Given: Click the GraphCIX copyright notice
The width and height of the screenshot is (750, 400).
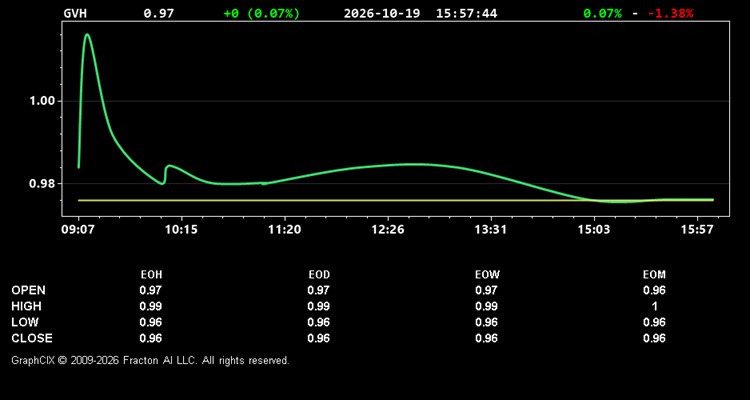Looking at the screenshot, I should click(x=150, y=360).
